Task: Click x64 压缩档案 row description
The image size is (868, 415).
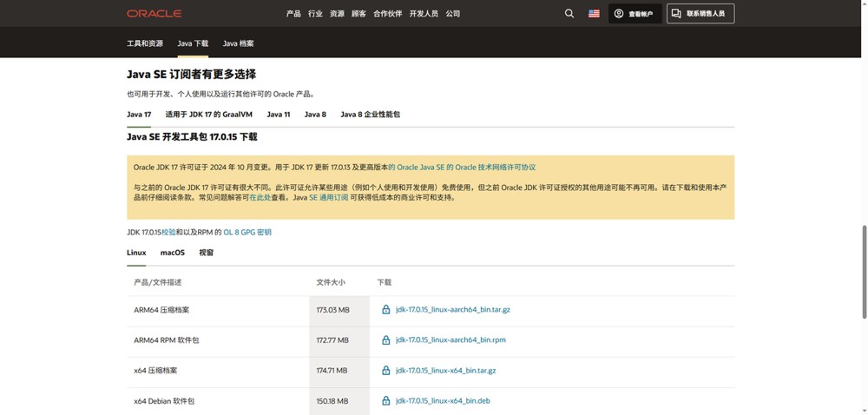Action: (155, 371)
